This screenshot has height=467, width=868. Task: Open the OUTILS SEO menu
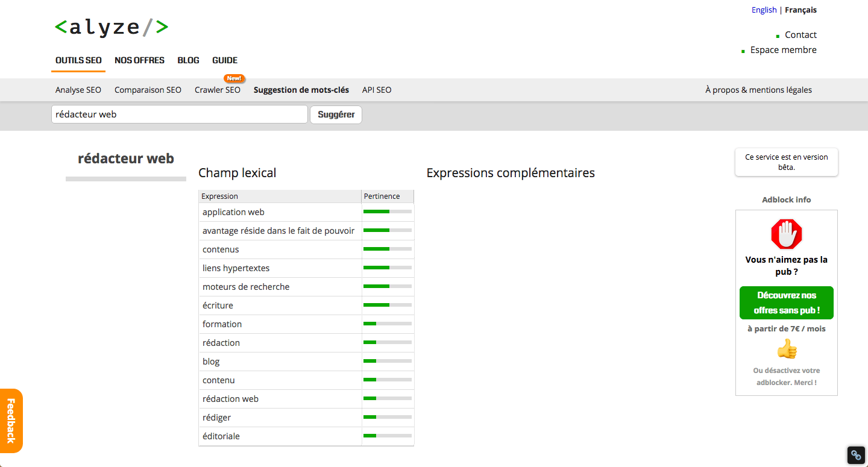78,60
